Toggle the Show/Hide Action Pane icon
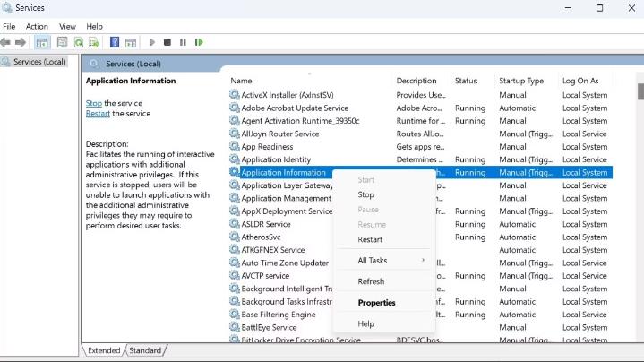The width and height of the screenshot is (644, 362). coord(131,42)
